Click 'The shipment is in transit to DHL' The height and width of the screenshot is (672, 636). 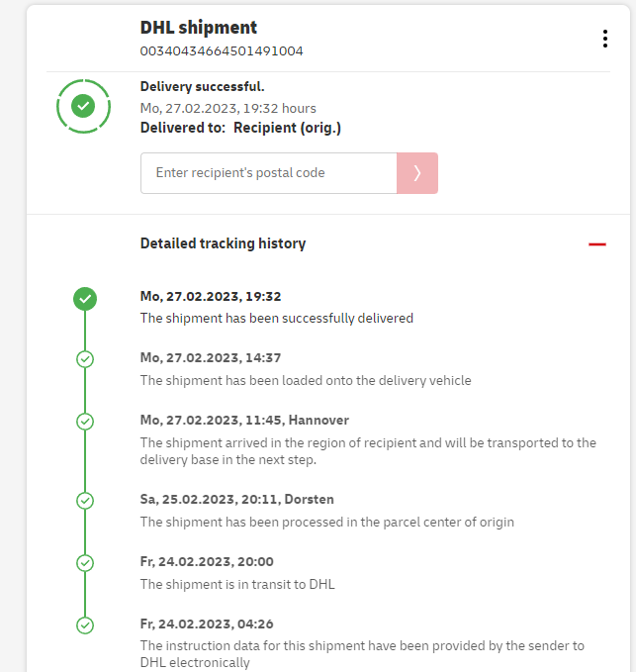[237, 584]
